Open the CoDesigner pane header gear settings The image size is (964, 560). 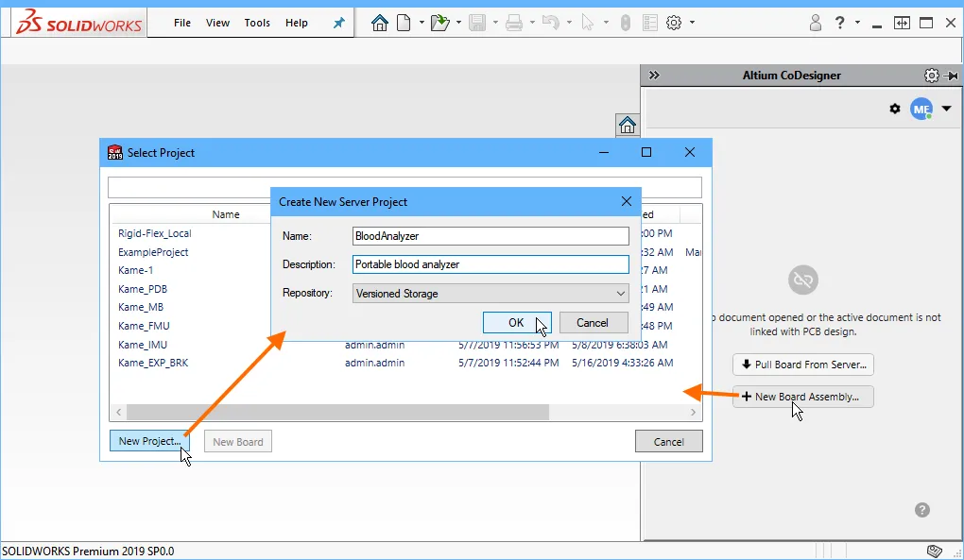coord(932,75)
